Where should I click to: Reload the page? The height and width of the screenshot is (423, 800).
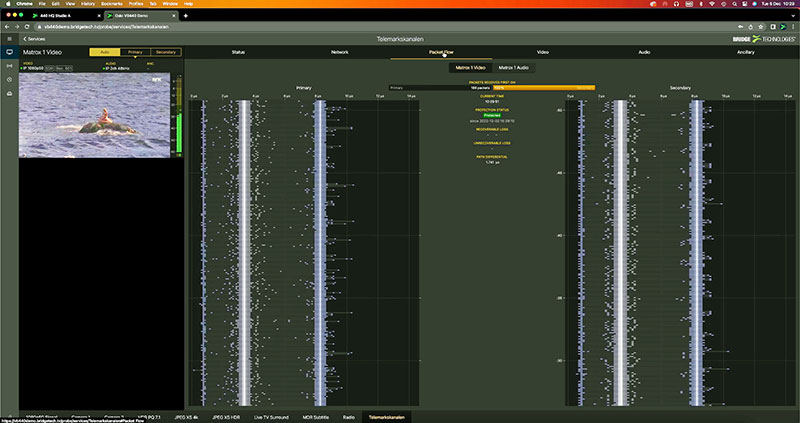tap(27, 27)
